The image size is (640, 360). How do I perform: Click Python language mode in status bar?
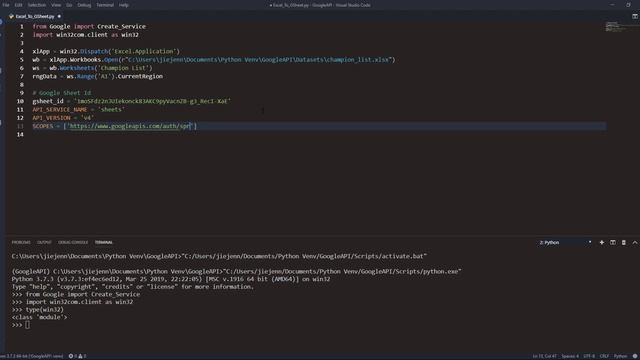pyautogui.click(x=620, y=356)
